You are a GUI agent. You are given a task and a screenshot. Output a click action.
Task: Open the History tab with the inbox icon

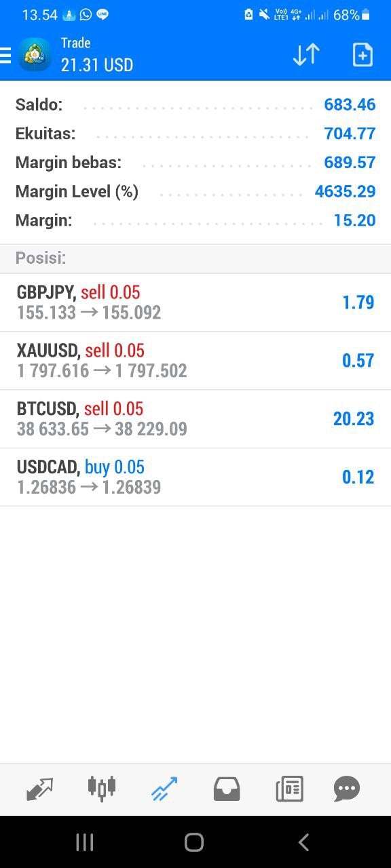227,789
